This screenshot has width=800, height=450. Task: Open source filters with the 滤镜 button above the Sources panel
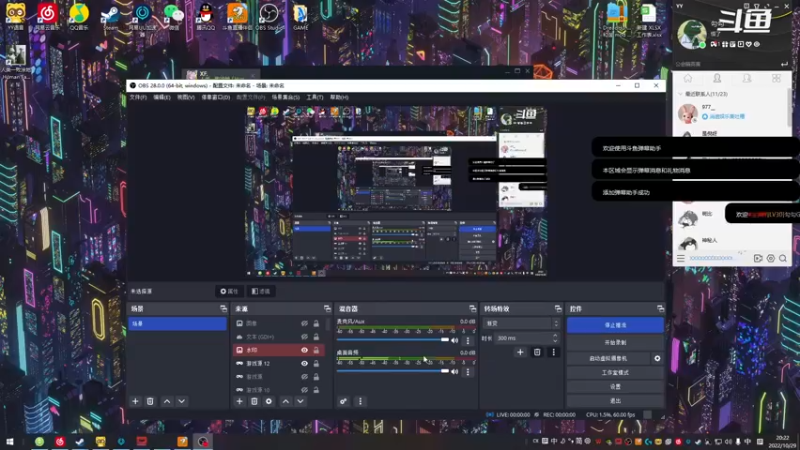pos(261,291)
